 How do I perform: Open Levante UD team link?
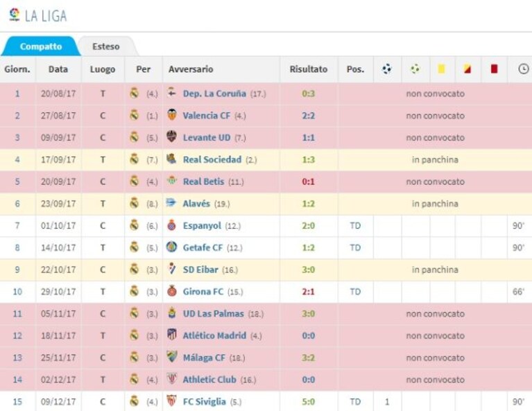pos(207,138)
